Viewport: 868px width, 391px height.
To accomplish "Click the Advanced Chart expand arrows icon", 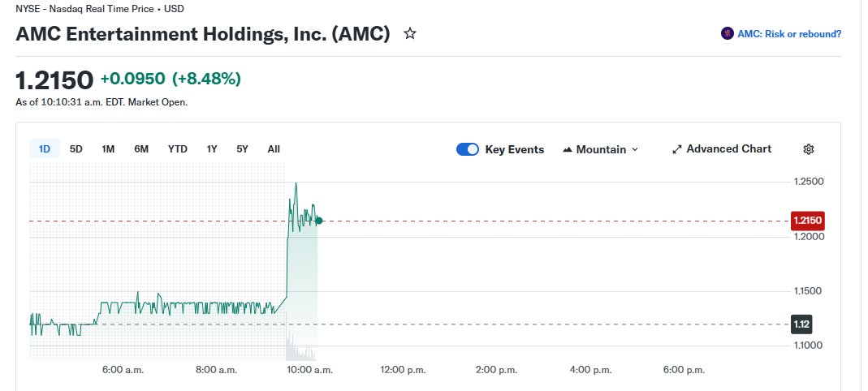I will click(x=677, y=149).
